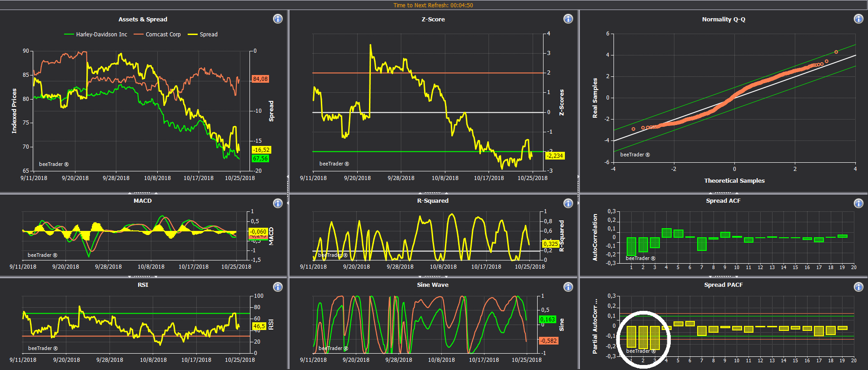
Task: Open Spread PACF info icon
Action: (858, 287)
